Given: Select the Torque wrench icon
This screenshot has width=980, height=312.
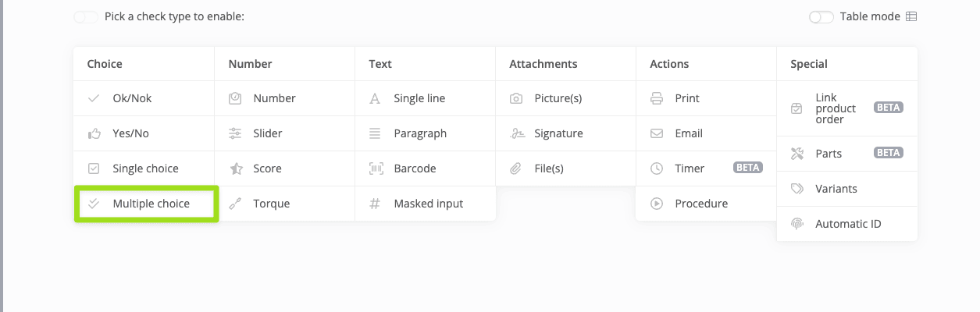Looking at the screenshot, I should click(x=235, y=204).
